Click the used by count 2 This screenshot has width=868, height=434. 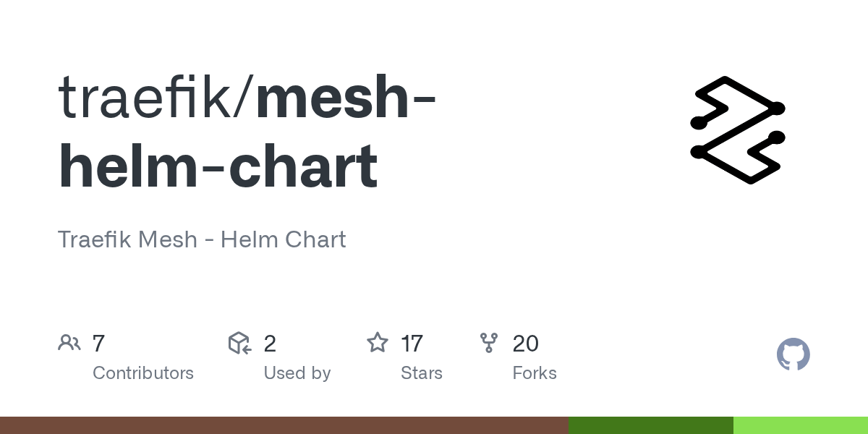click(x=270, y=343)
